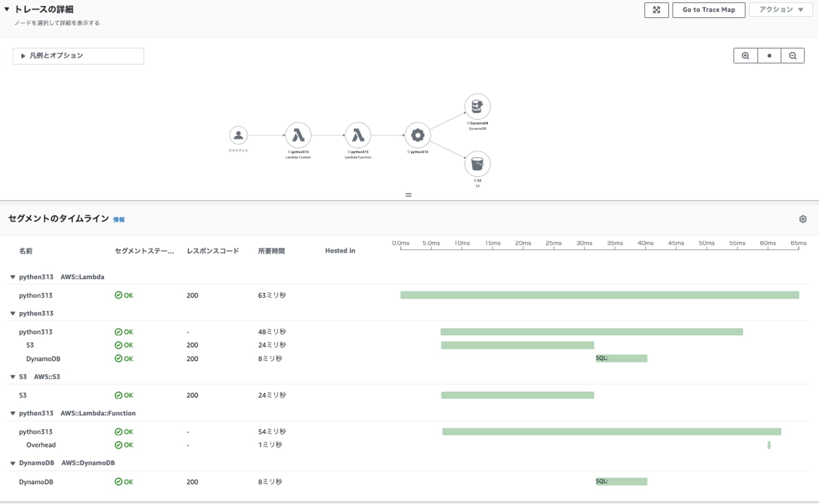Click the 所要時間 column header
This screenshot has width=819, height=504.
271,251
